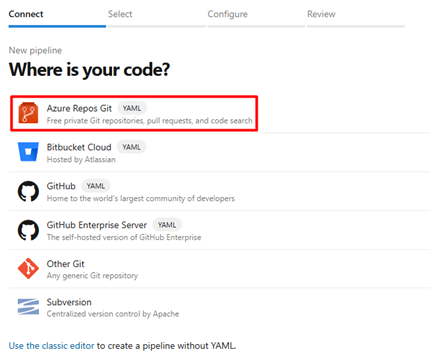Click 'Home to the world's largest community' text
Viewport: 435px width, 362px height.
point(140,198)
